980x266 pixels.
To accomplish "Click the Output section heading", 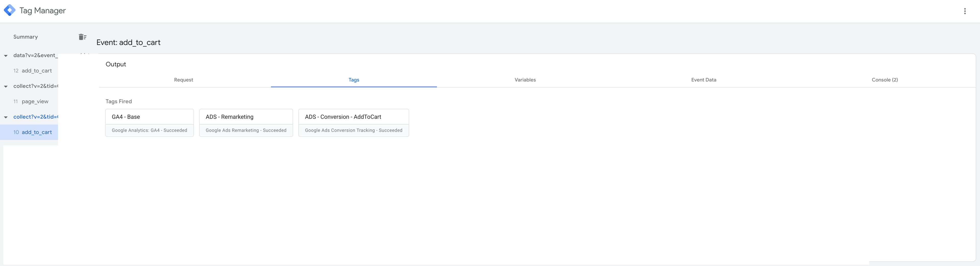I will pos(116,64).
